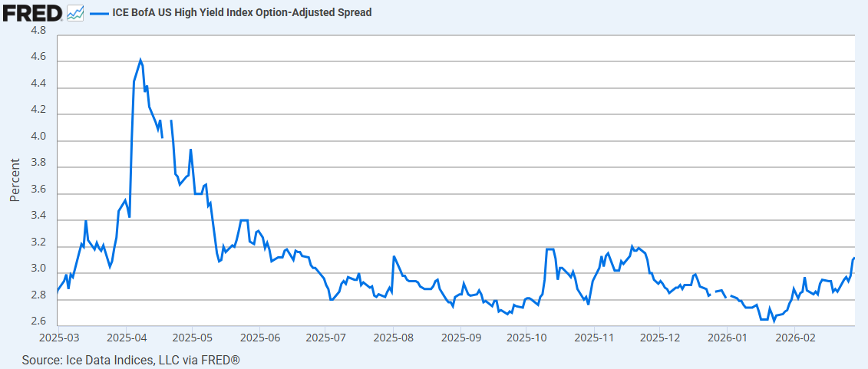Screen dimensions: 868x369
Task: Click the 3.0 y-axis value label
Action: click(38, 269)
